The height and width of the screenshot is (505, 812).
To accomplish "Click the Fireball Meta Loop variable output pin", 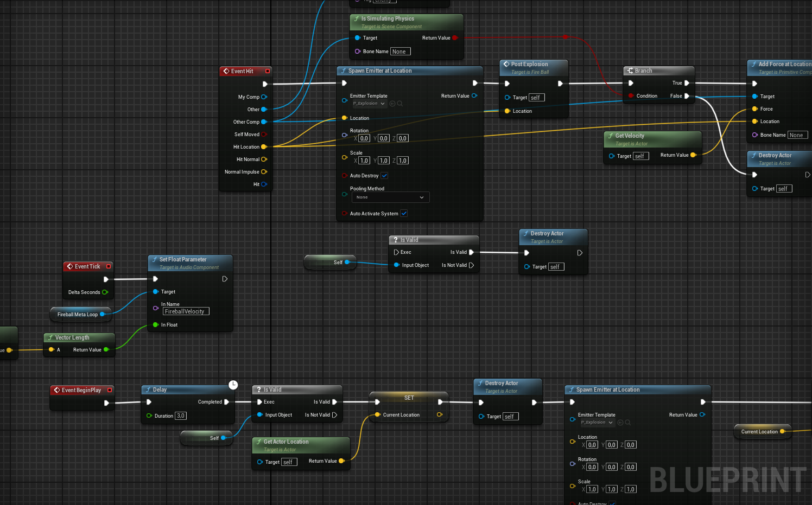I will (102, 315).
